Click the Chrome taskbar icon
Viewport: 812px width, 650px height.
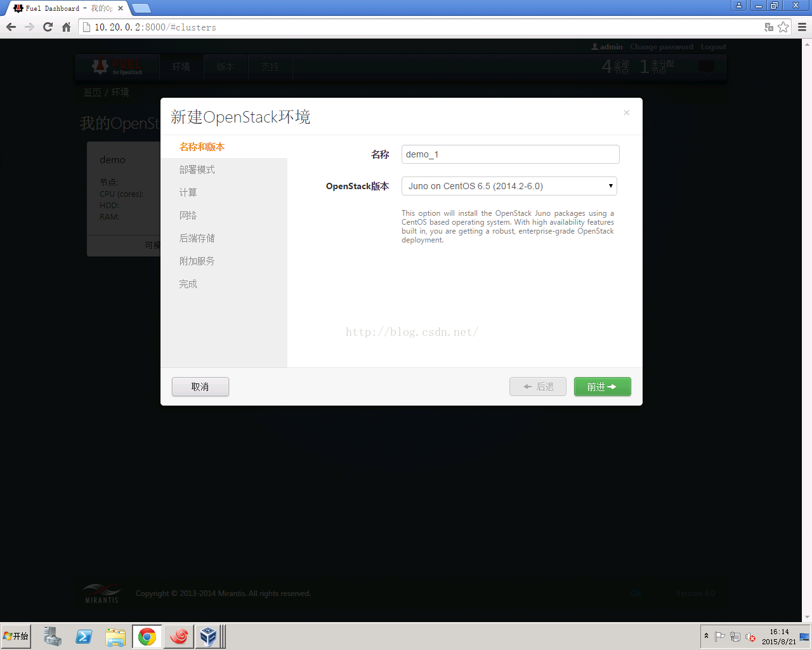coord(147,636)
